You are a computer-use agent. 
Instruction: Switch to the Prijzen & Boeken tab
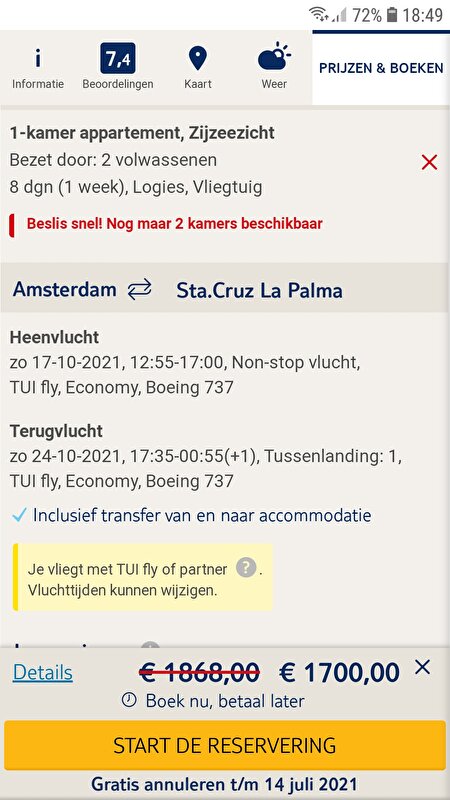(381, 68)
